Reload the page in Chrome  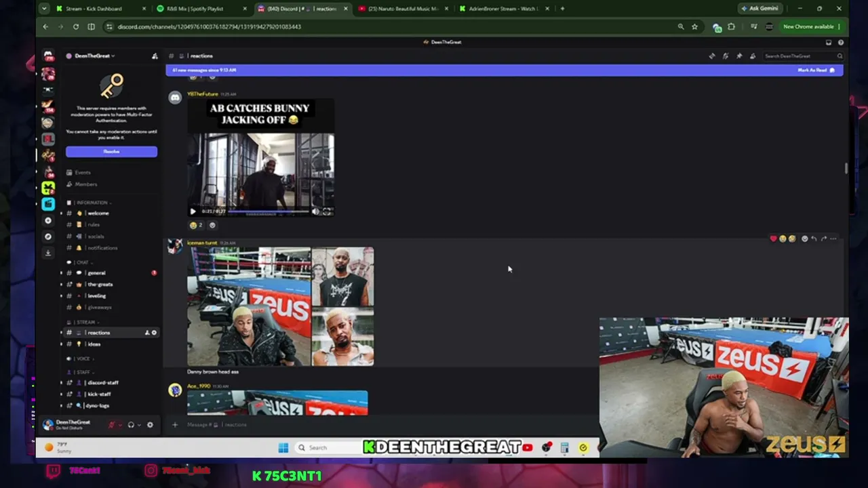pos(76,26)
